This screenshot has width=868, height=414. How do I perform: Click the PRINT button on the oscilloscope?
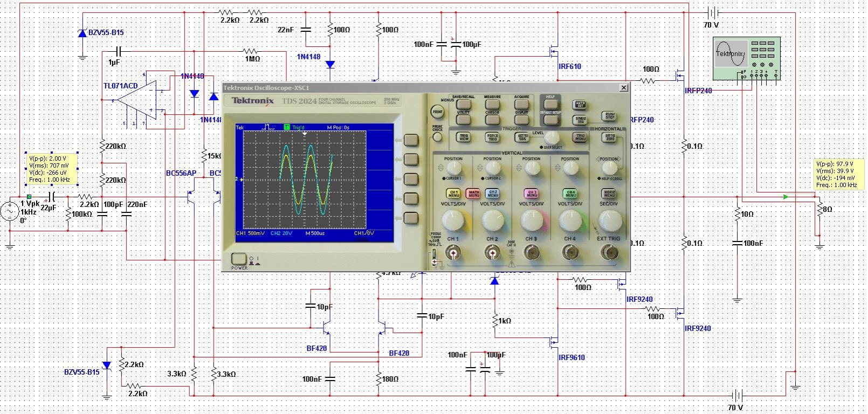point(437,112)
